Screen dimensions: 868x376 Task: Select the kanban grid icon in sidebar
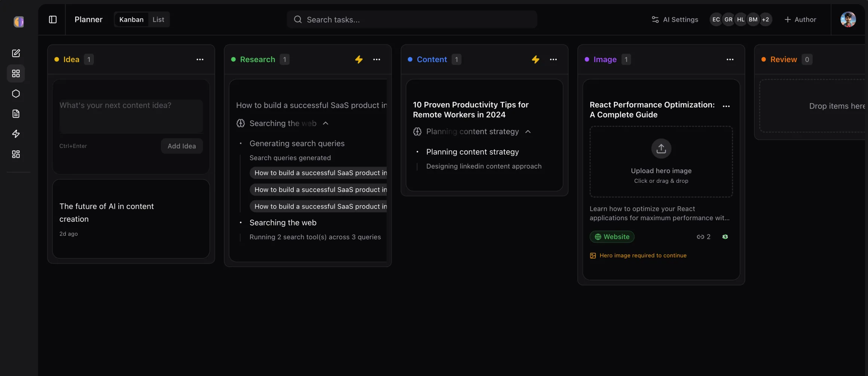coord(16,73)
